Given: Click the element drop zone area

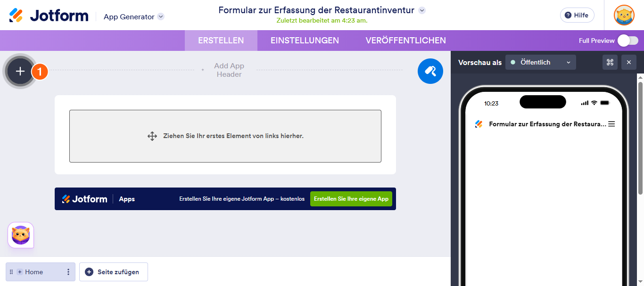Looking at the screenshot, I should (x=225, y=136).
